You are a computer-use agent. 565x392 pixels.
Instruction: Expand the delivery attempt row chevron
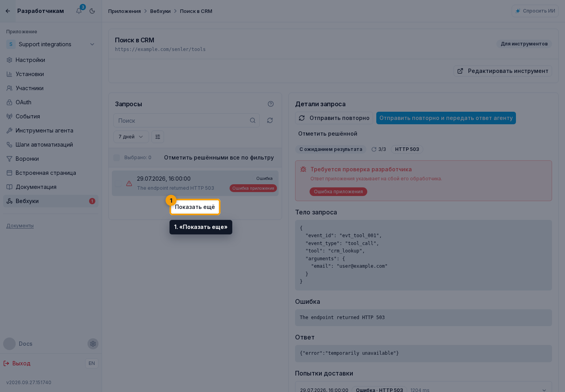tap(544, 390)
